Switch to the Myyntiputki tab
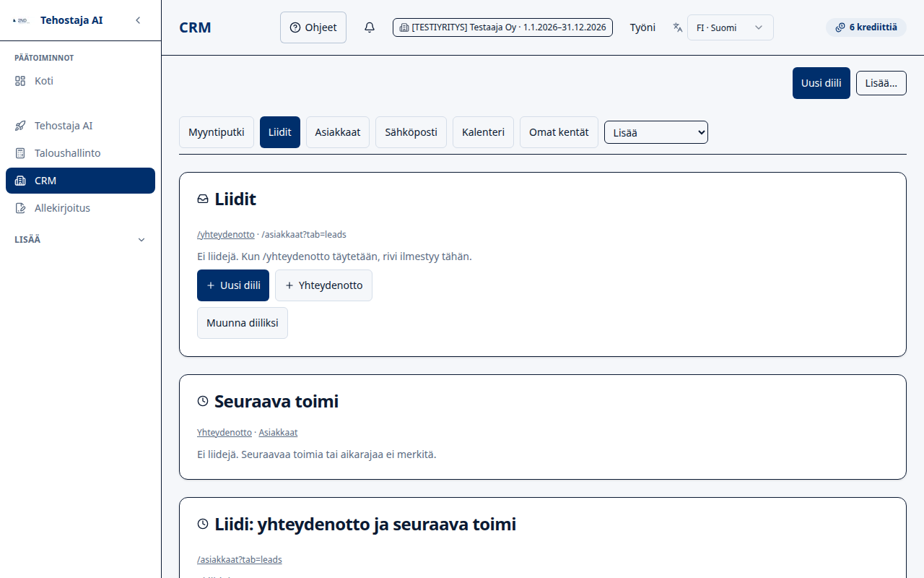Viewport: 924px width, 578px height. point(217,132)
